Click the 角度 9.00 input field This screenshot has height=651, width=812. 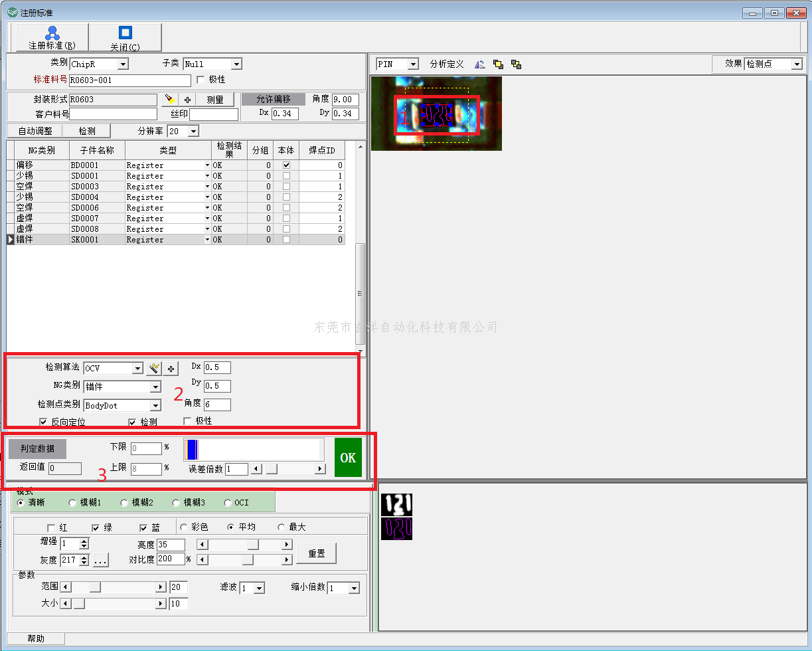(x=345, y=100)
